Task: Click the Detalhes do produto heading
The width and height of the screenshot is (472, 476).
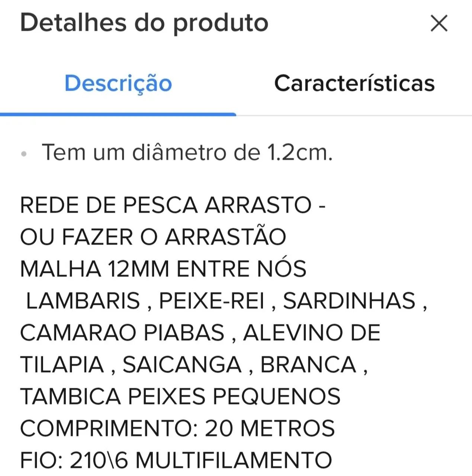Action: click(x=144, y=23)
